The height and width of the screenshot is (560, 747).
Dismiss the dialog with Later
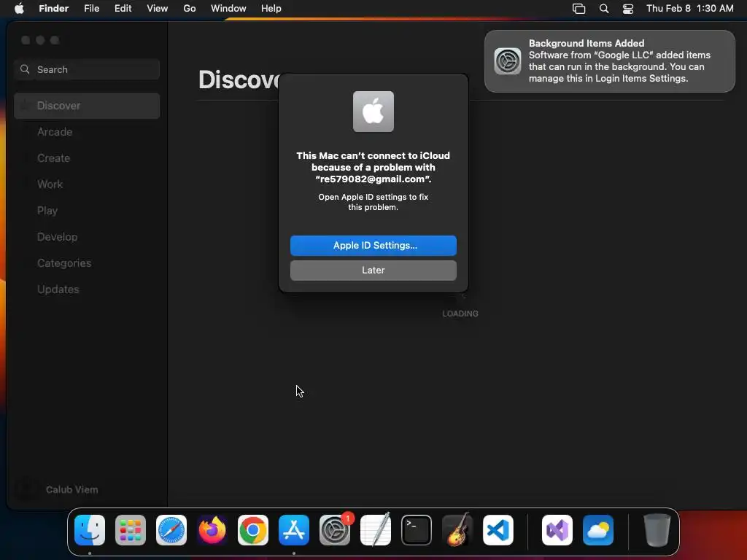click(x=373, y=270)
